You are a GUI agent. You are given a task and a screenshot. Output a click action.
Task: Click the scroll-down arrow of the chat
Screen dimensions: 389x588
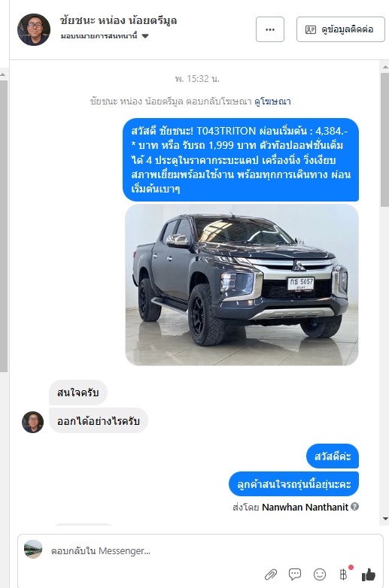point(385,519)
